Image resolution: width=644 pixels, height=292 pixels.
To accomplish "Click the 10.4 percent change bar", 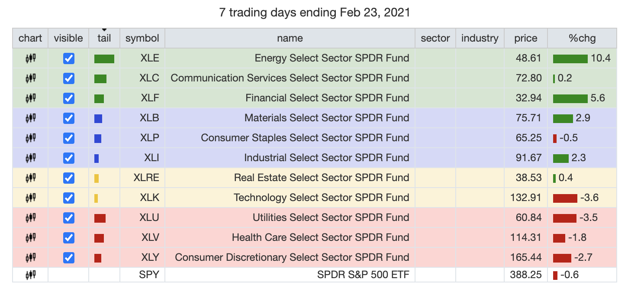I will click(570, 59).
